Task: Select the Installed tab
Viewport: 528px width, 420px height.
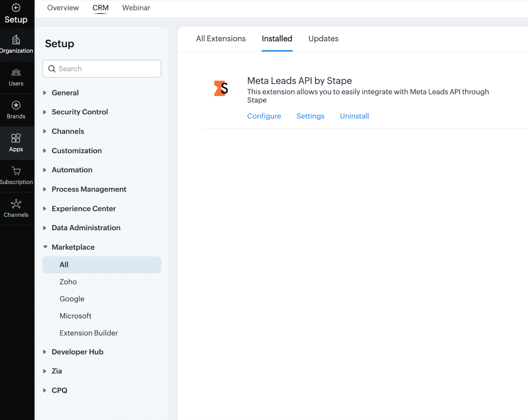Action: pyautogui.click(x=277, y=39)
